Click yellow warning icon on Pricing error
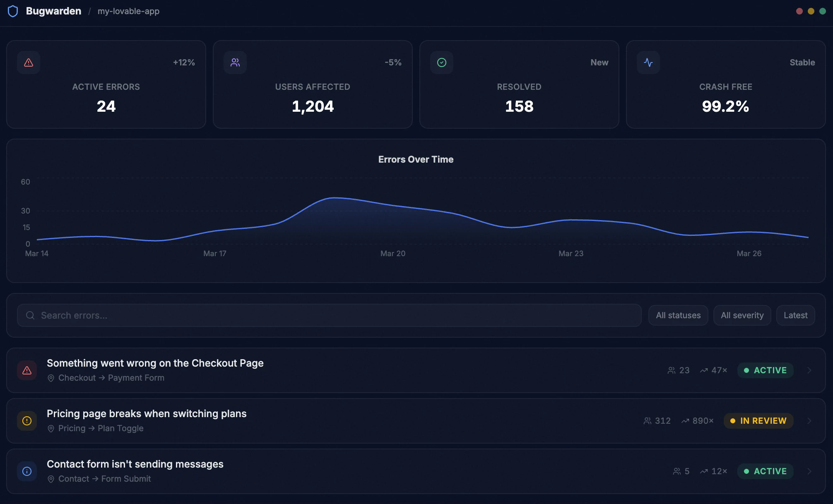The image size is (833, 504). pos(27,421)
